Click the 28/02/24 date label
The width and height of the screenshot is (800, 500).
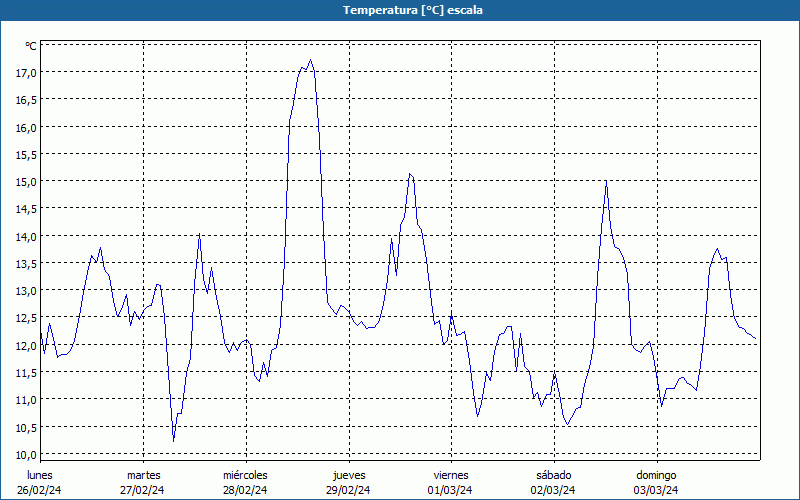(x=245, y=490)
